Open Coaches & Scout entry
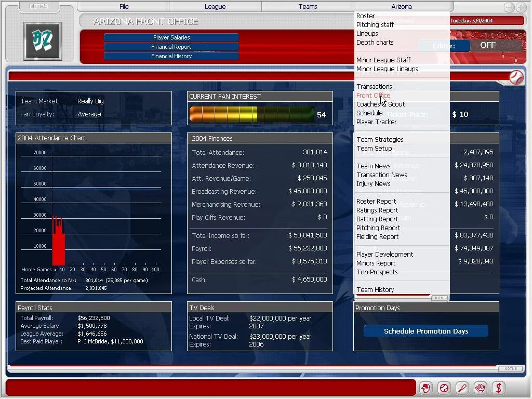The width and height of the screenshot is (532, 399). coord(380,104)
